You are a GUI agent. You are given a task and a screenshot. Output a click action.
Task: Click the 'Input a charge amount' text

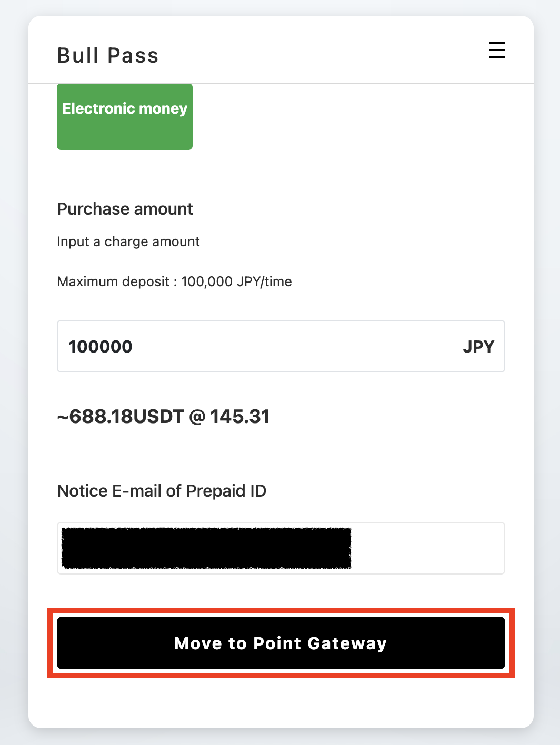pos(128,241)
